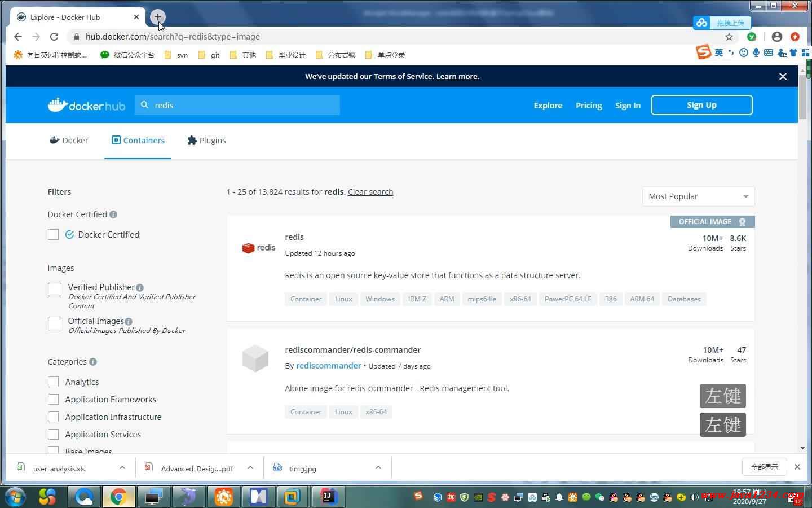Click the info icon next to Docker Certified heading
Viewport: 812px width, 508px height.
(x=113, y=214)
